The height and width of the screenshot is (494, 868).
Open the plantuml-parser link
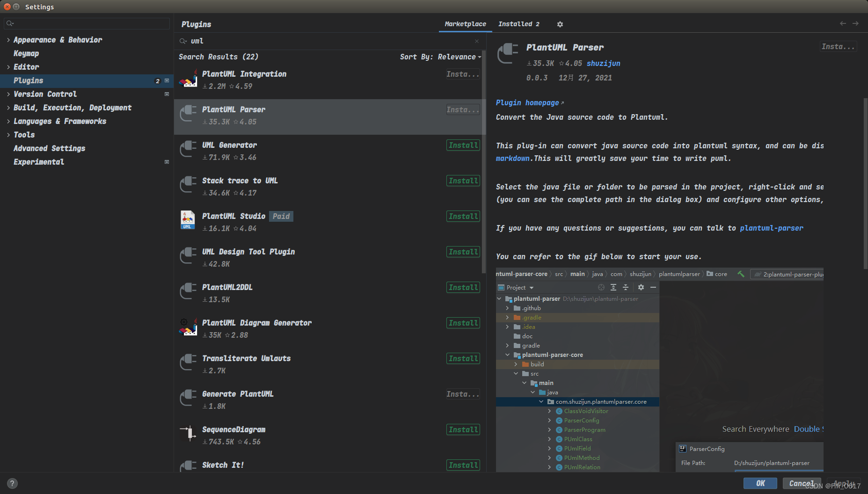pos(771,228)
